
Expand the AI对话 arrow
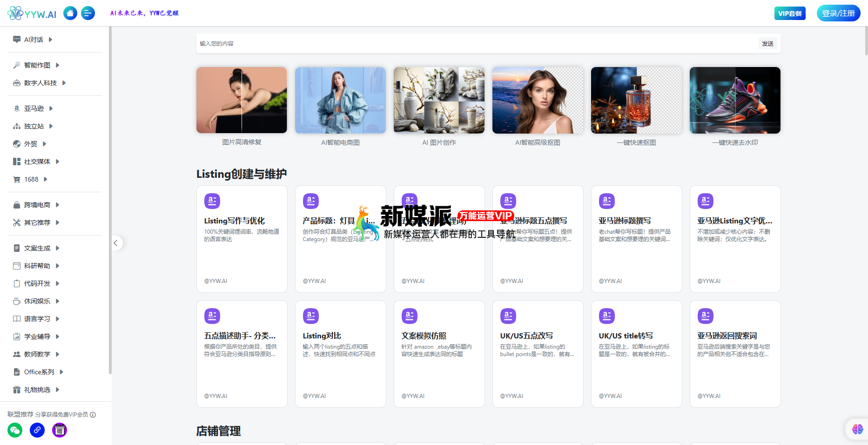tap(50, 40)
